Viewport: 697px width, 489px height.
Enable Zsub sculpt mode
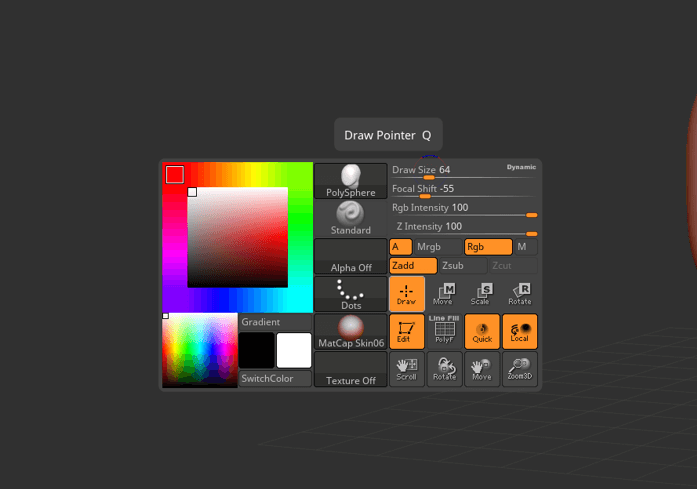(463, 266)
